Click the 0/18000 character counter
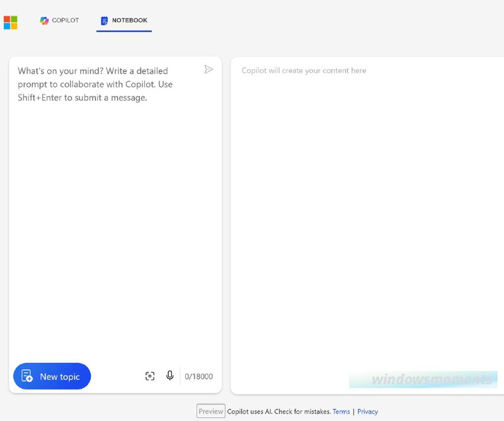 pyautogui.click(x=198, y=377)
